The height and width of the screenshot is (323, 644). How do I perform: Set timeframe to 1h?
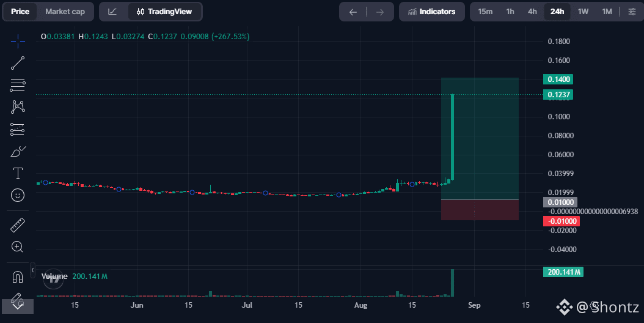pos(510,12)
